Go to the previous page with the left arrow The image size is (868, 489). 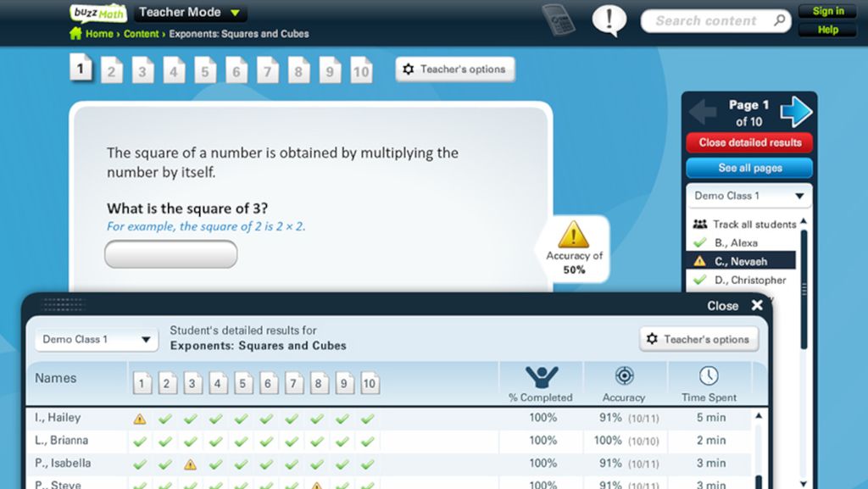[703, 111]
